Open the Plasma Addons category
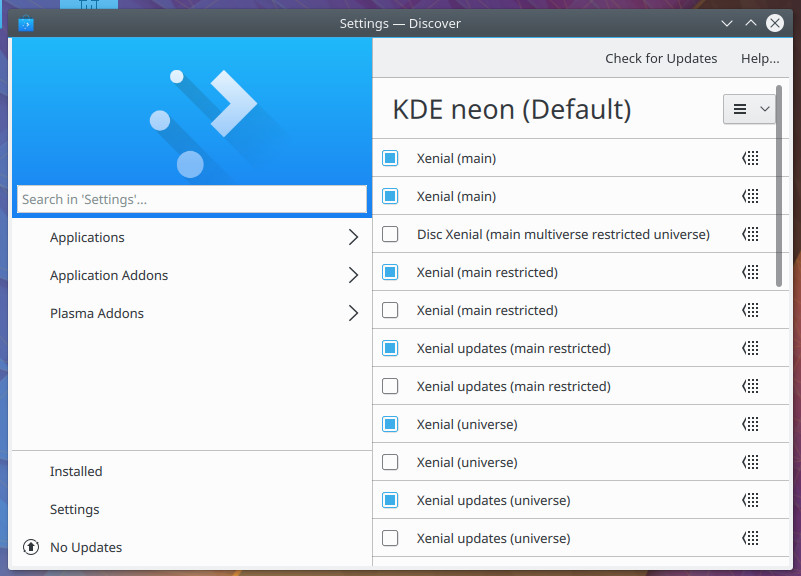The height and width of the screenshot is (576, 801). [x=192, y=313]
